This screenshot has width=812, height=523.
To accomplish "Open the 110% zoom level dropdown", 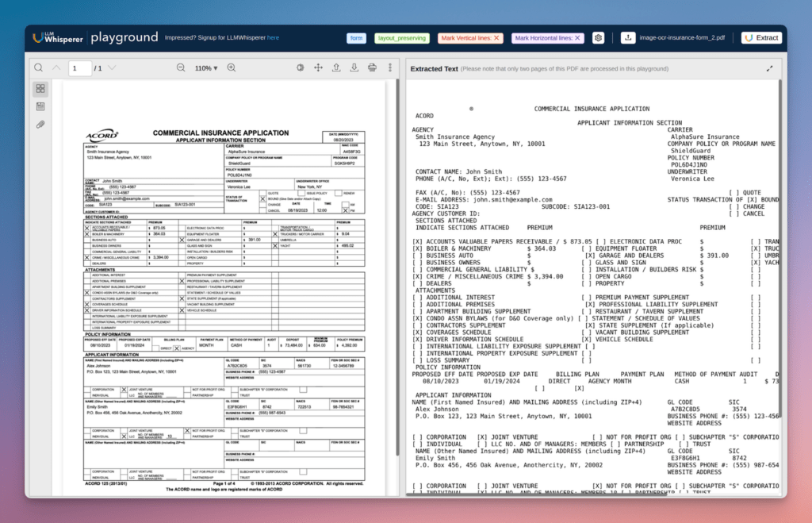I will tap(205, 68).
